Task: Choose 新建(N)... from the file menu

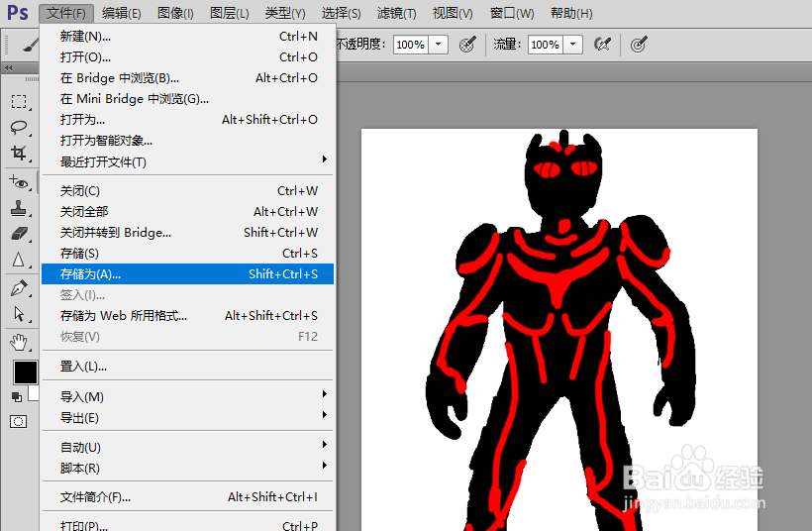Action: pyautogui.click(x=187, y=37)
